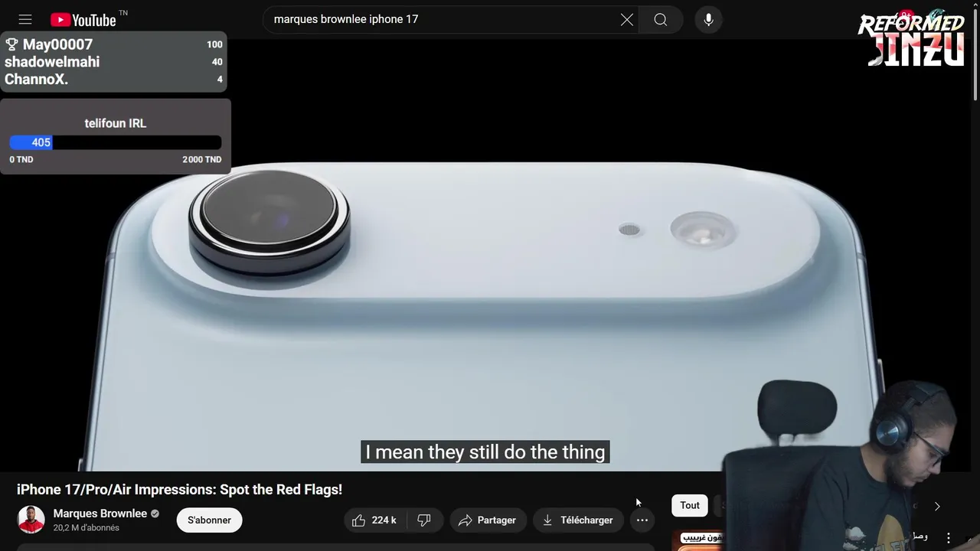This screenshot has width=980, height=551.
Task: Click the Télécharger download button
Action: click(578, 520)
